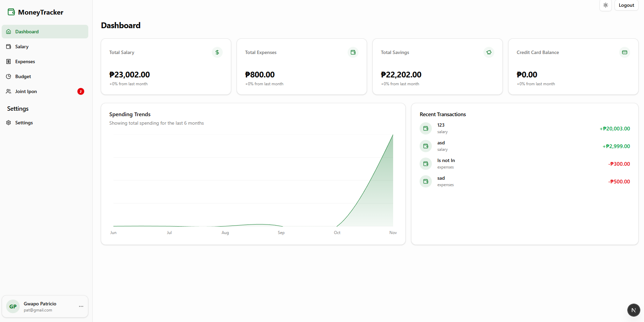Select Dashboard in the sidebar
Viewport: 644px width, 322px height.
[x=26, y=31]
